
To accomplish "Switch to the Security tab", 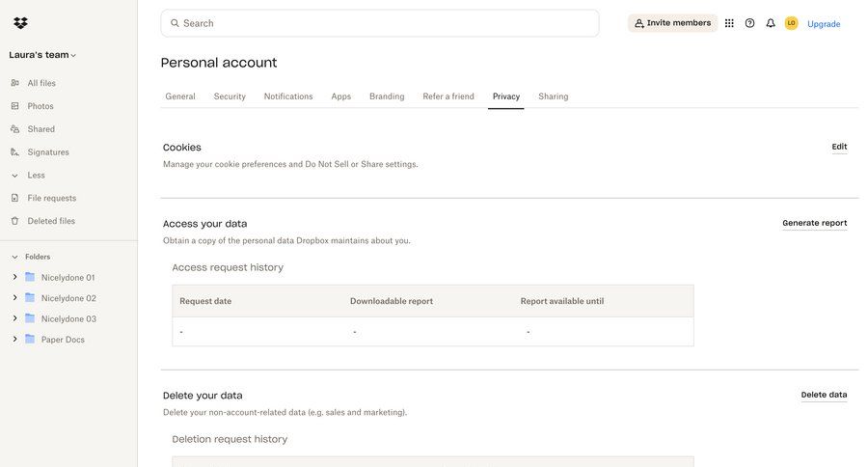I will pos(230,96).
